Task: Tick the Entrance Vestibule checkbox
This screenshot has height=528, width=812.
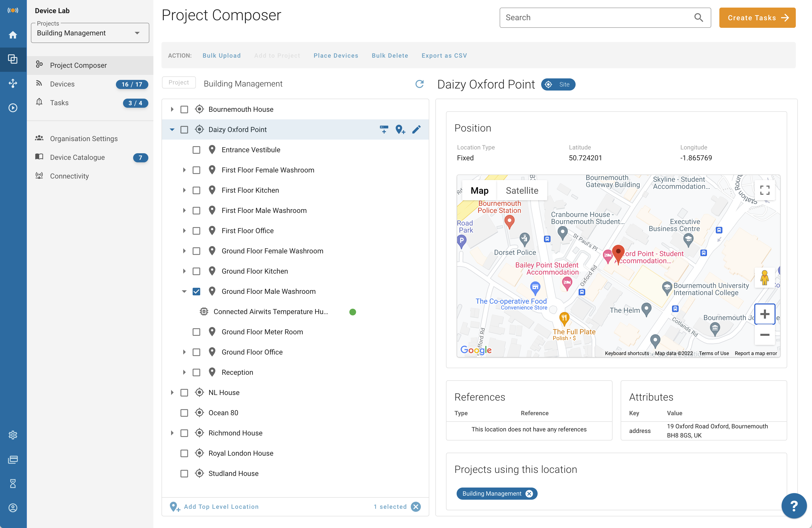Action: 196,150
